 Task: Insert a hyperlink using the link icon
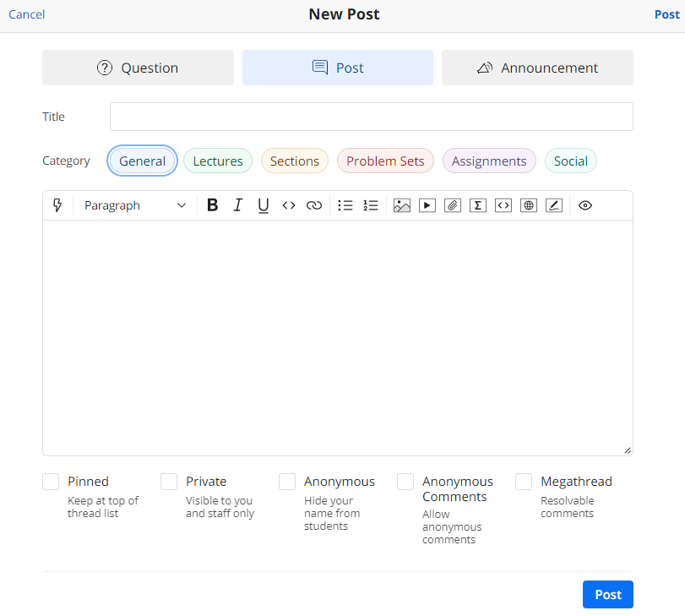coord(314,205)
